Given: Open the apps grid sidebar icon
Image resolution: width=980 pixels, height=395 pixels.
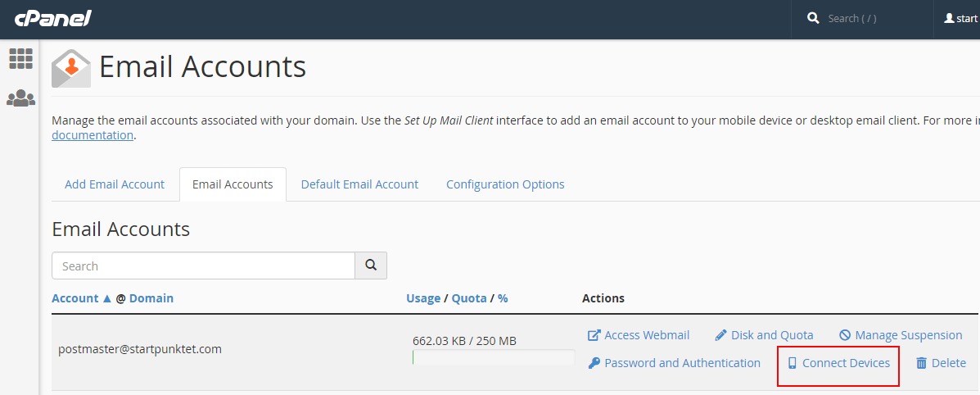Looking at the screenshot, I should [x=20, y=58].
